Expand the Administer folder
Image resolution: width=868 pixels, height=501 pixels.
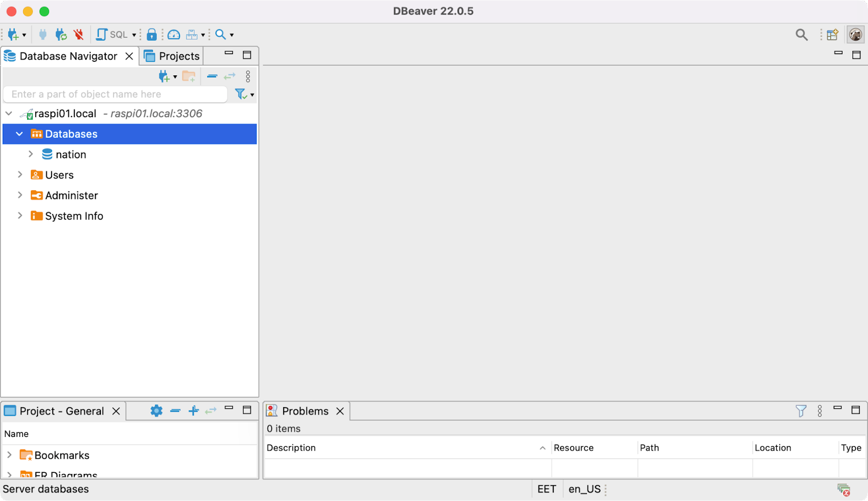coord(20,195)
